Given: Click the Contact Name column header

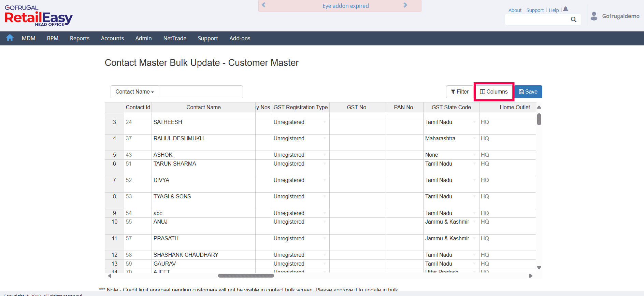Looking at the screenshot, I should [203, 107].
